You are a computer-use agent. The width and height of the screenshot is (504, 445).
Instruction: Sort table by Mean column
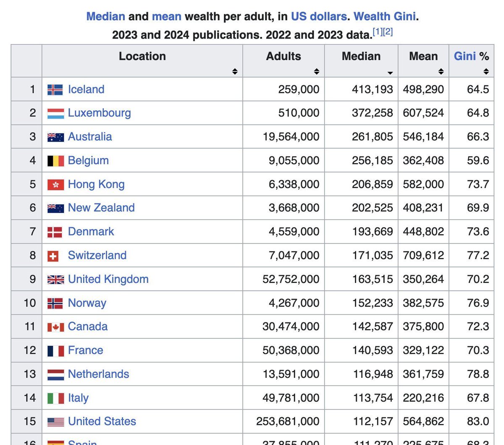441,72
